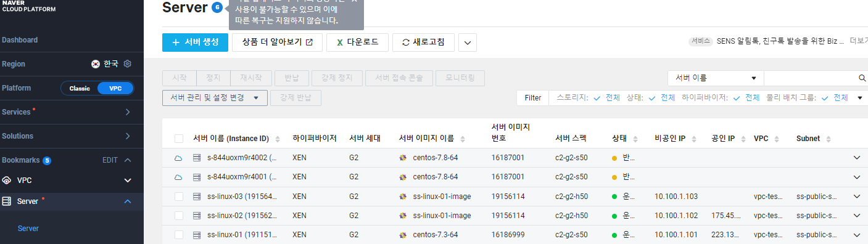The height and width of the screenshot is (244, 868).
Task: Open 서버 관리 및 설정 변경 dropdown
Action: click(215, 98)
